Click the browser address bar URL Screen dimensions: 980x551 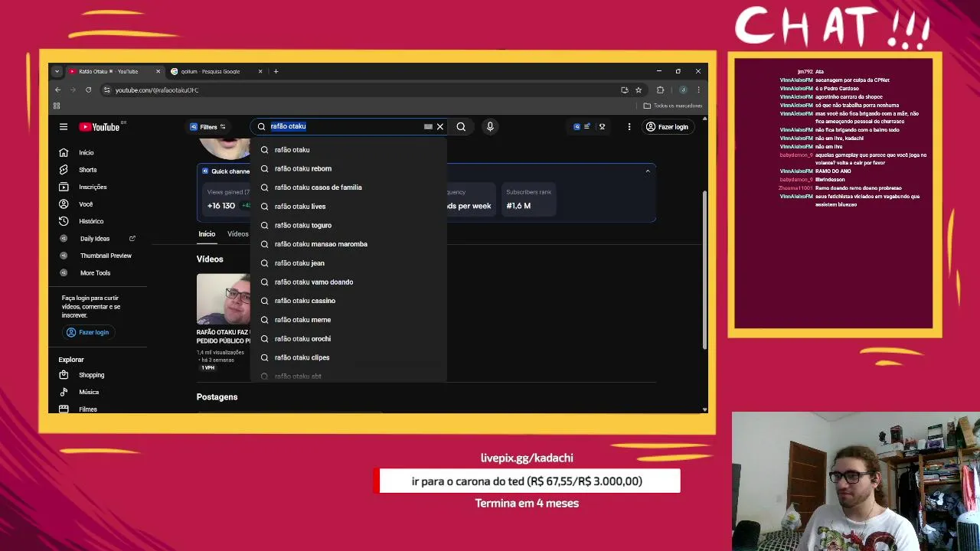click(157, 90)
